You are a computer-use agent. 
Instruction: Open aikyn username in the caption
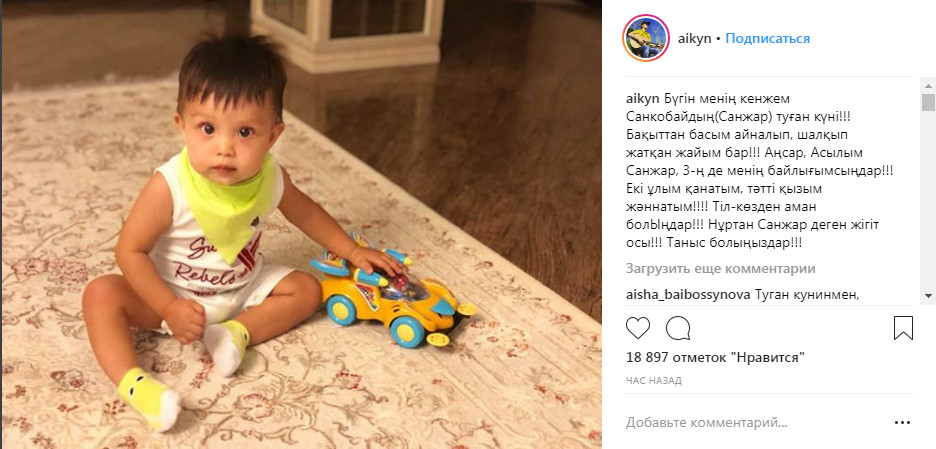click(642, 98)
